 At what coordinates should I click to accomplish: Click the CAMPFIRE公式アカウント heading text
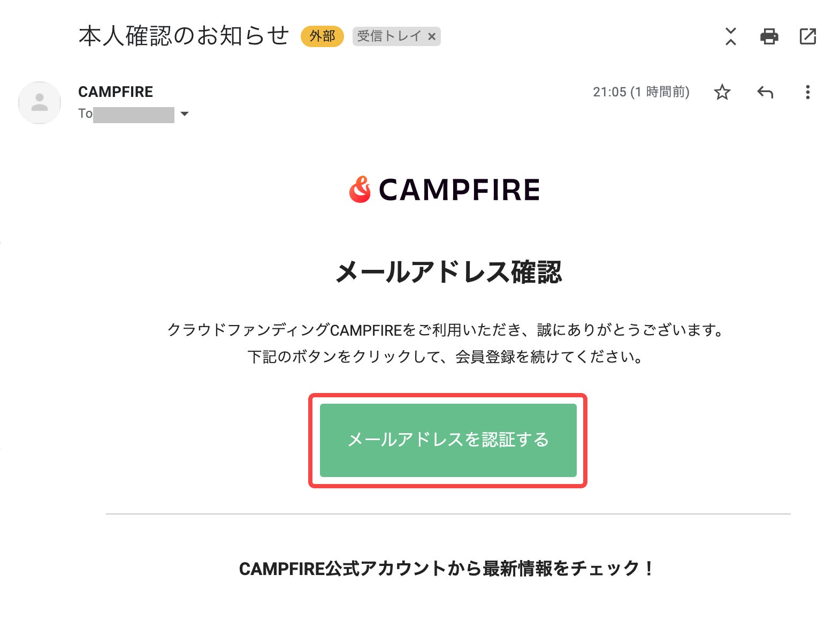pyautogui.click(x=447, y=568)
